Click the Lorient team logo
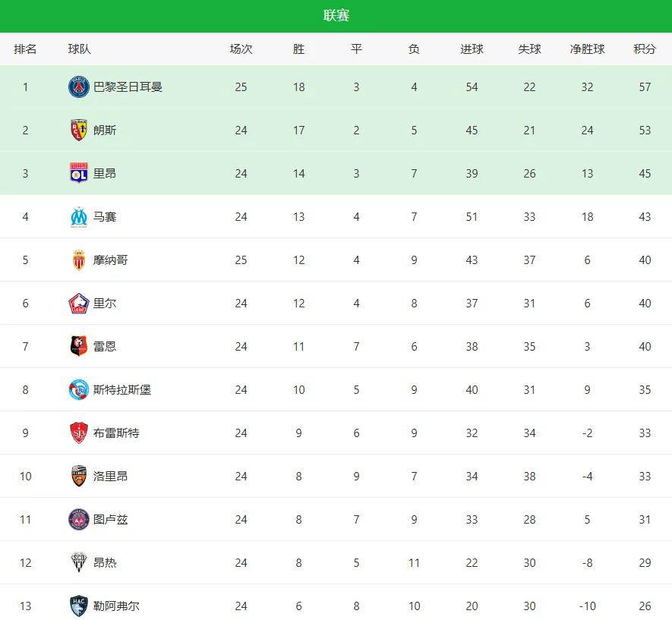The image size is (672, 620). (x=79, y=476)
